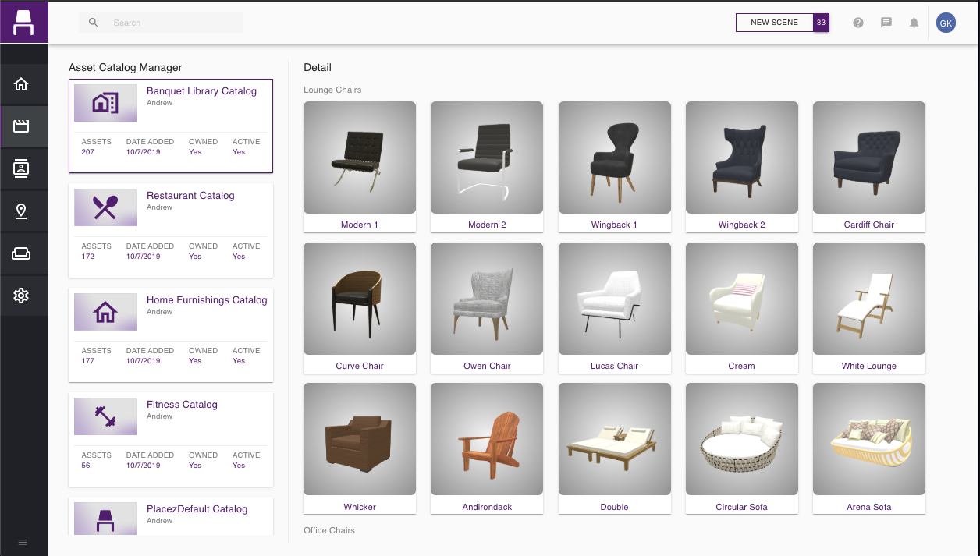Click the Lounge Chairs section heading
Viewport: 980px width, 556px height.
(x=332, y=90)
